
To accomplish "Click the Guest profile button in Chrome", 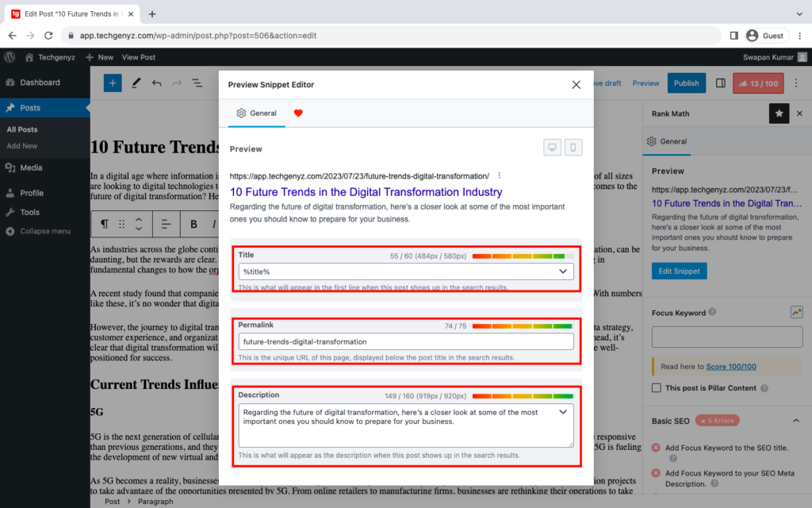I will tap(766, 35).
